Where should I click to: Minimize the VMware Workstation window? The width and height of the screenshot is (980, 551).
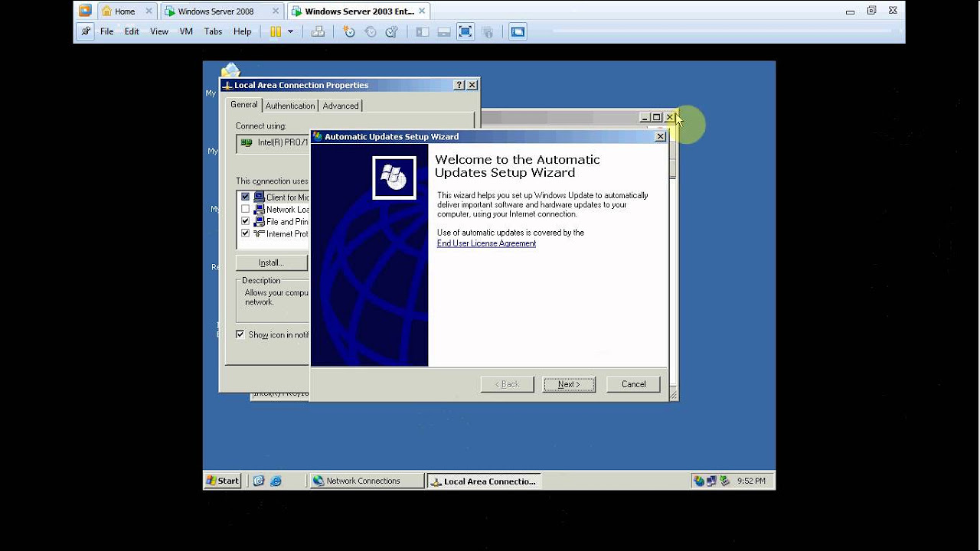[850, 11]
